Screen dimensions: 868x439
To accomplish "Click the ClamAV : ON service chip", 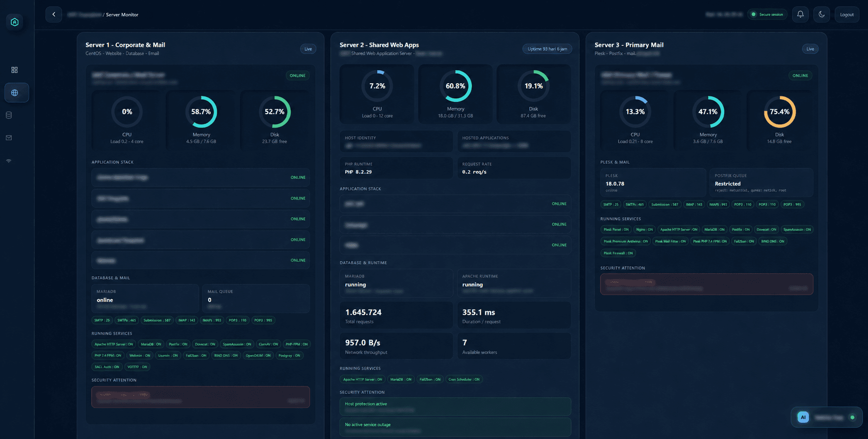I will coord(268,344).
